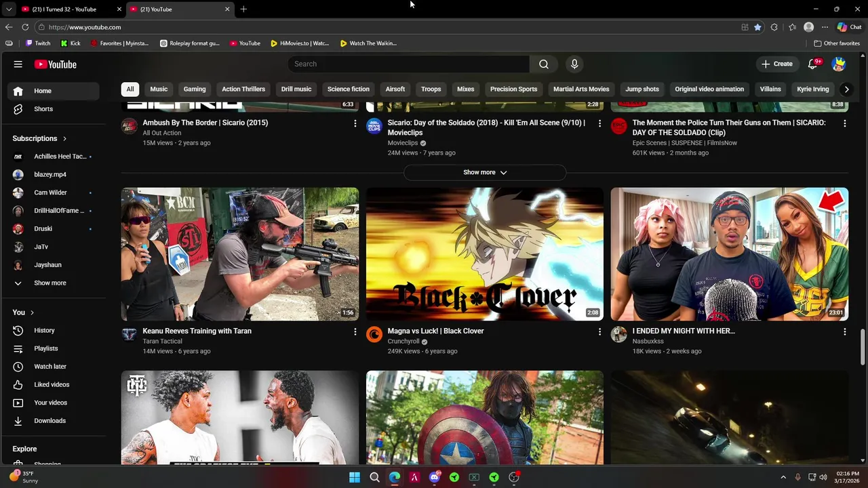Image resolution: width=868 pixels, height=488 pixels.
Task: Expand Show more subscriptions
Action: (54, 283)
